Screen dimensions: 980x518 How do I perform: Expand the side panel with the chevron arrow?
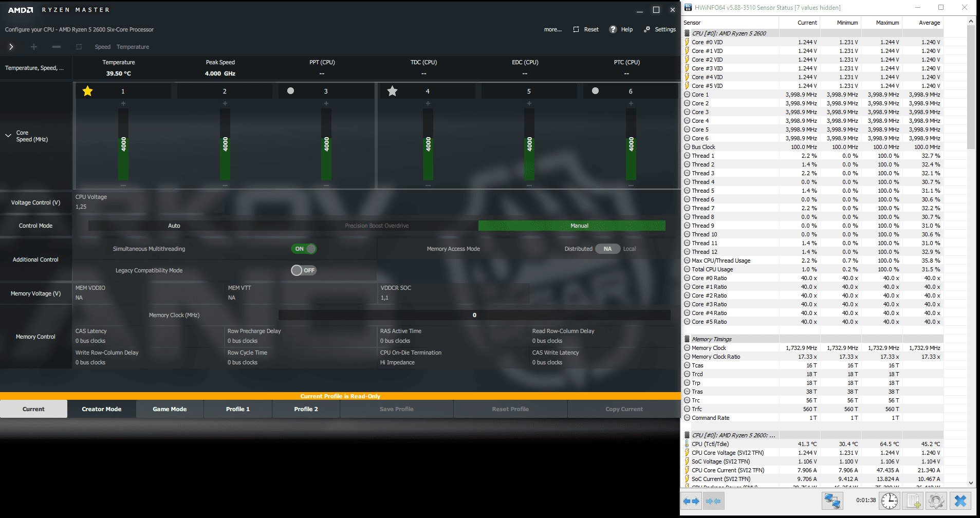[11, 47]
